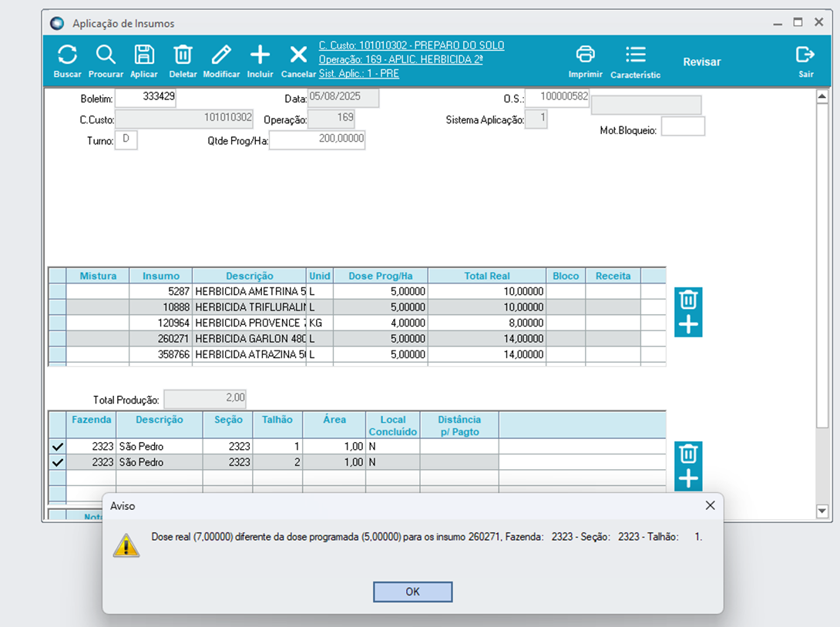Click the Revisar button
The height and width of the screenshot is (627, 840).
[702, 62]
